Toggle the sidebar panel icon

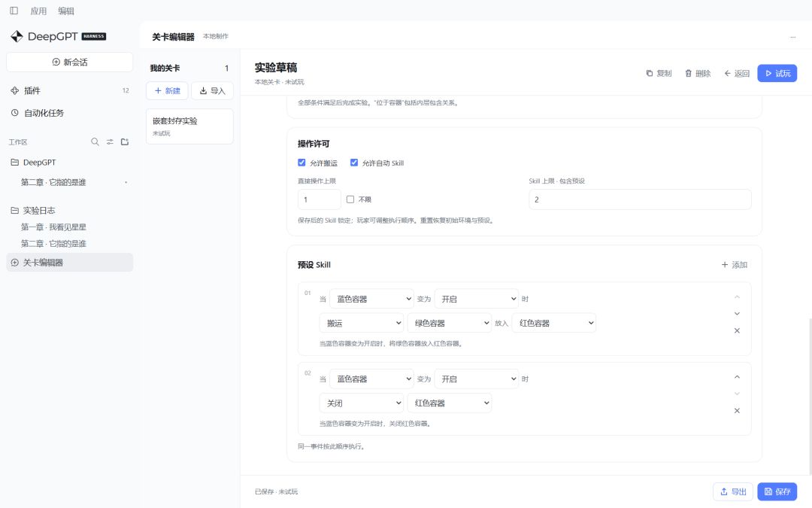tap(14, 11)
